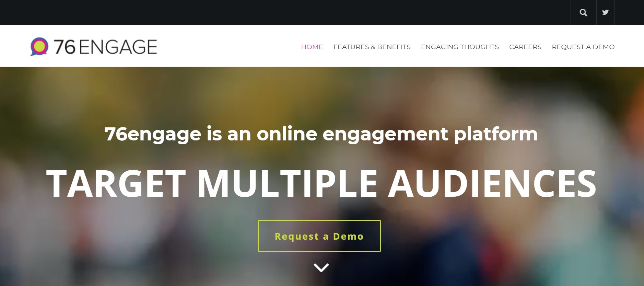
Task: Click the '76' numerals in the logo
Action: click(x=65, y=47)
